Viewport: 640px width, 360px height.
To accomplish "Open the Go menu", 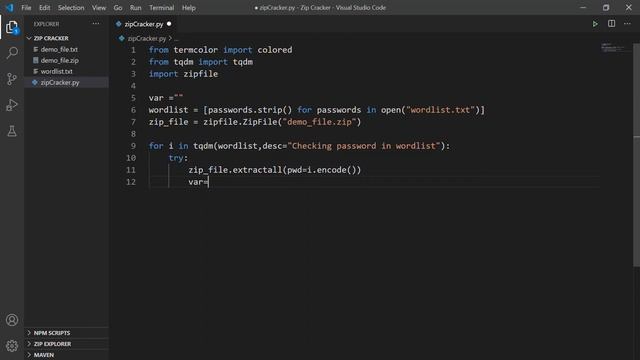I will (x=118, y=7).
